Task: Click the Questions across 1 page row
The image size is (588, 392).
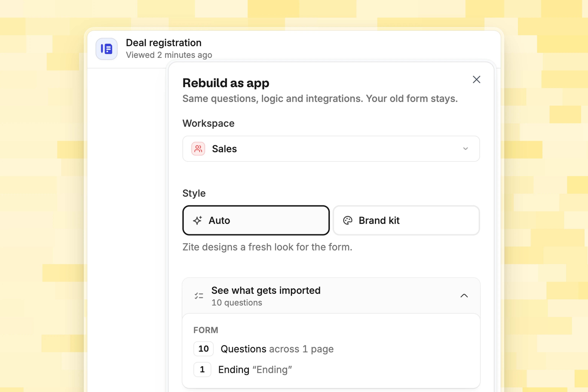Action: point(277,349)
